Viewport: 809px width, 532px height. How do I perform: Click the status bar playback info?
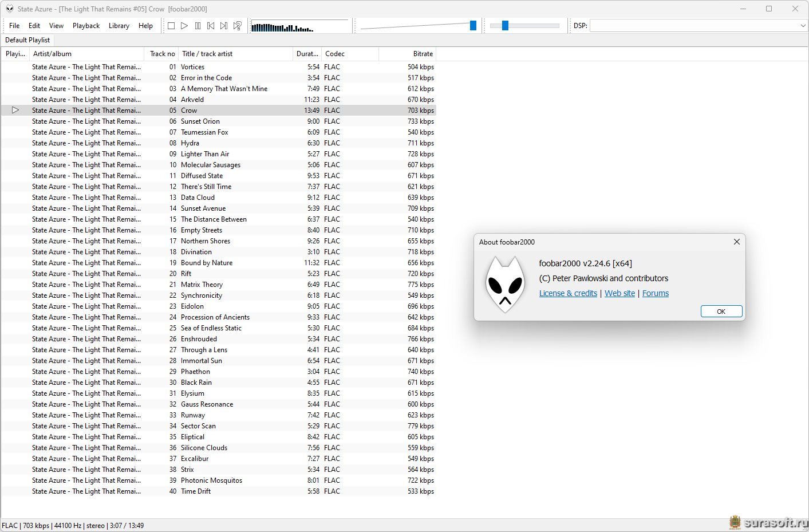[73, 526]
